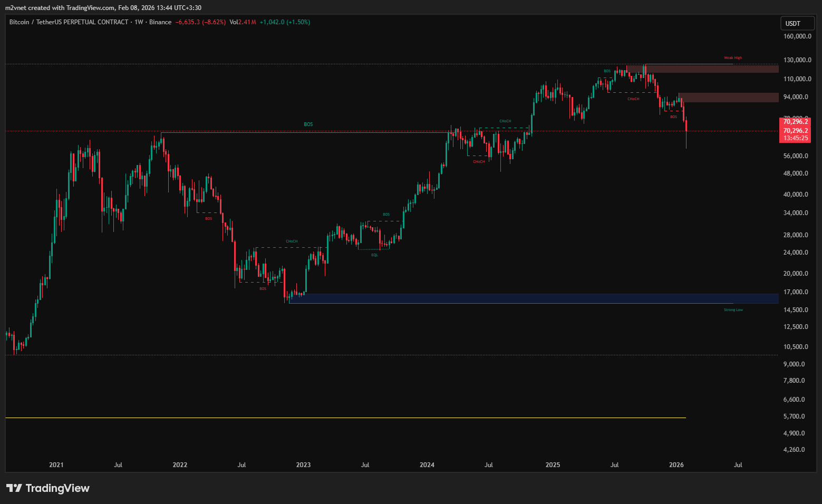Click the Strong Low label

point(733,310)
